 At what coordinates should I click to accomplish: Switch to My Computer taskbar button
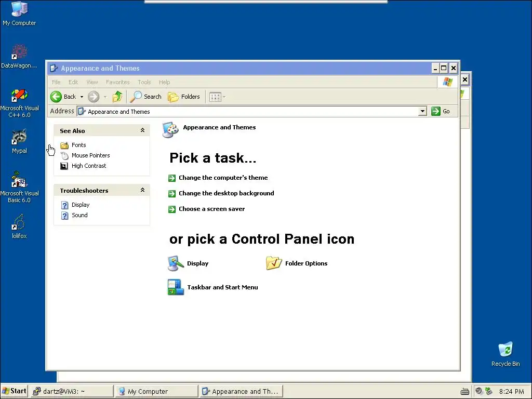coord(156,392)
